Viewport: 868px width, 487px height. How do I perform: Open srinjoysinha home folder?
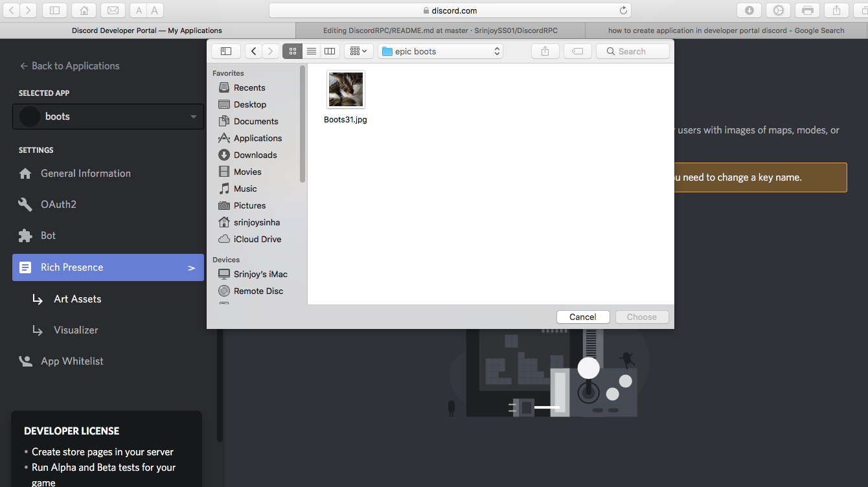point(257,222)
